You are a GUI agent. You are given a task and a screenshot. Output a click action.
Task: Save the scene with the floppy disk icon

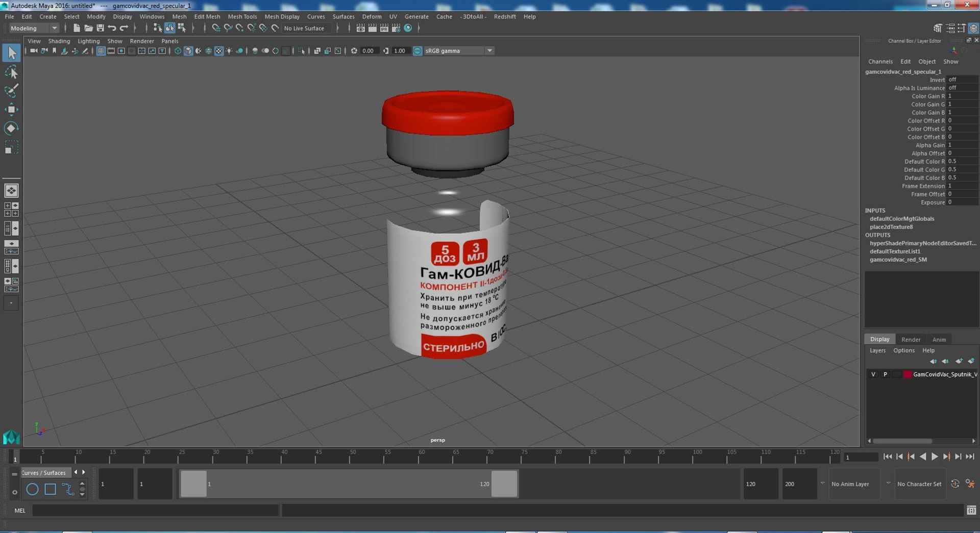click(x=100, y=28)
